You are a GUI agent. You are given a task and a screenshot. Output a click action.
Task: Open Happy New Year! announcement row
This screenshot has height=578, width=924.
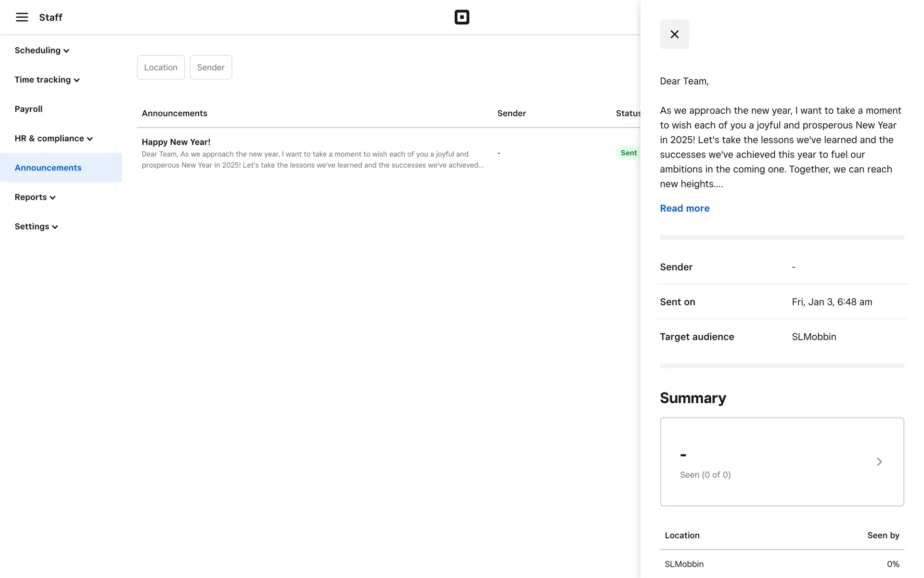tap(313, 154)
